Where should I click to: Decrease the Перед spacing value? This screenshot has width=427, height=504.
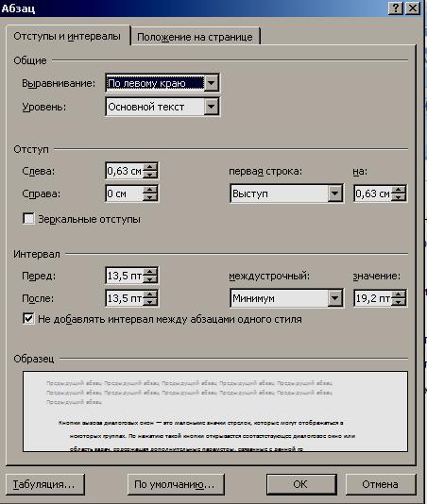click(150, 279)
